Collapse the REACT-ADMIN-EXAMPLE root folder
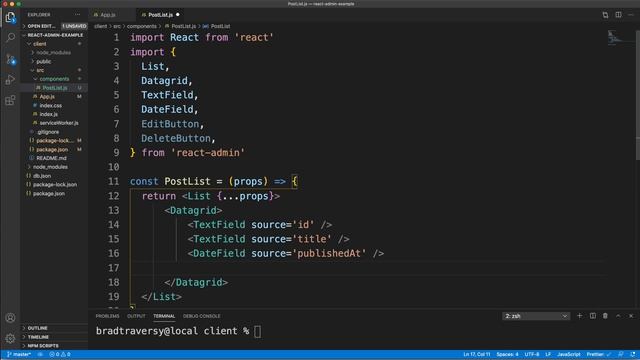This screenshot has width=640, height=360. point(54,35)
